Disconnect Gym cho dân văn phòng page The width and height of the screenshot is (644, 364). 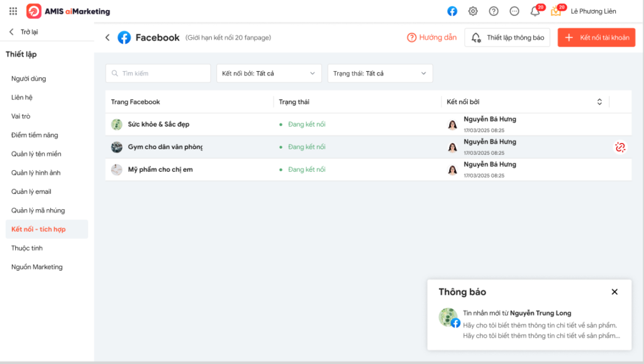(x=620, y=147)
